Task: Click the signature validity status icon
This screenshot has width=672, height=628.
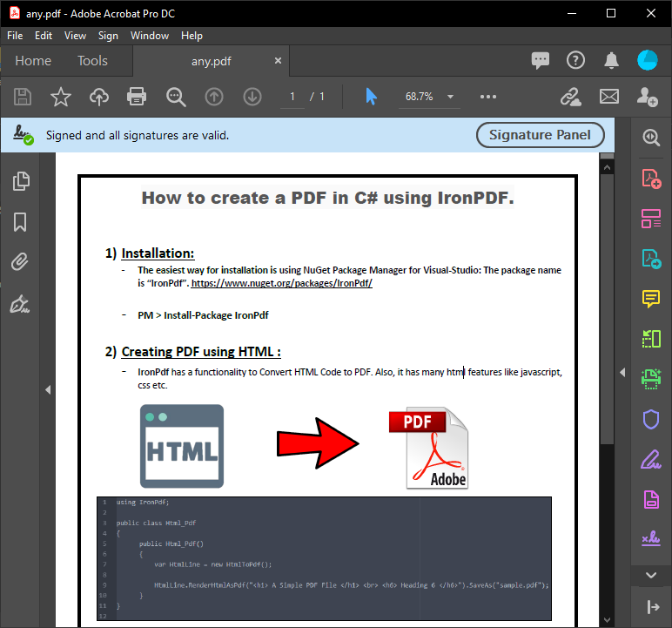Action: point(24,135)
